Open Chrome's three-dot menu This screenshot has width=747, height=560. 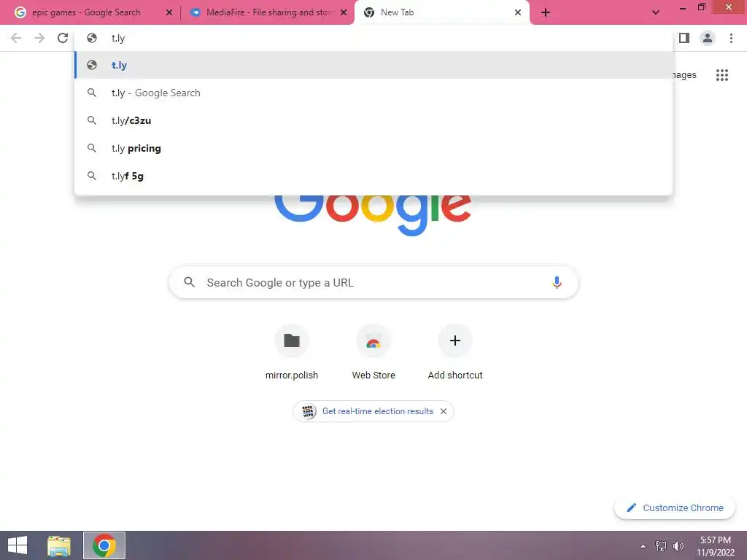[731, 38]
